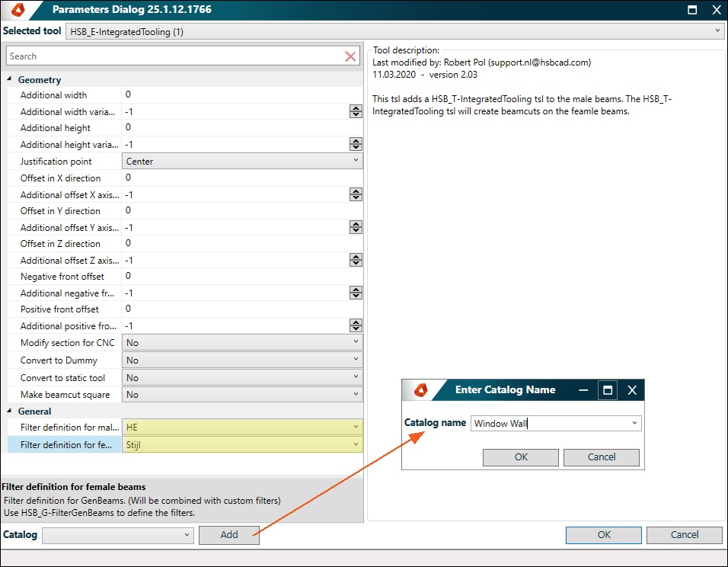
Task: Open Make beamcut square dropdown
Action: pos(242,394)
